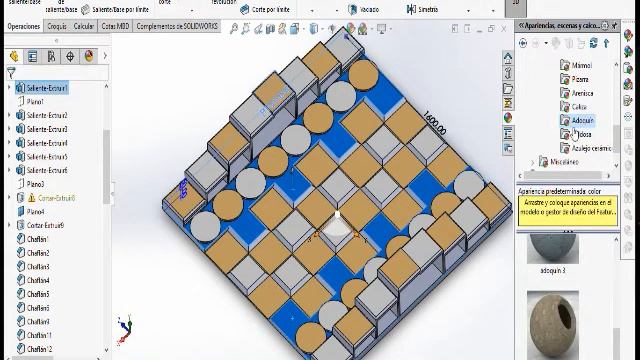This screenshot has height=360, width=640.
Task: Show more manager tabs chevron
Action: (105, 56)
